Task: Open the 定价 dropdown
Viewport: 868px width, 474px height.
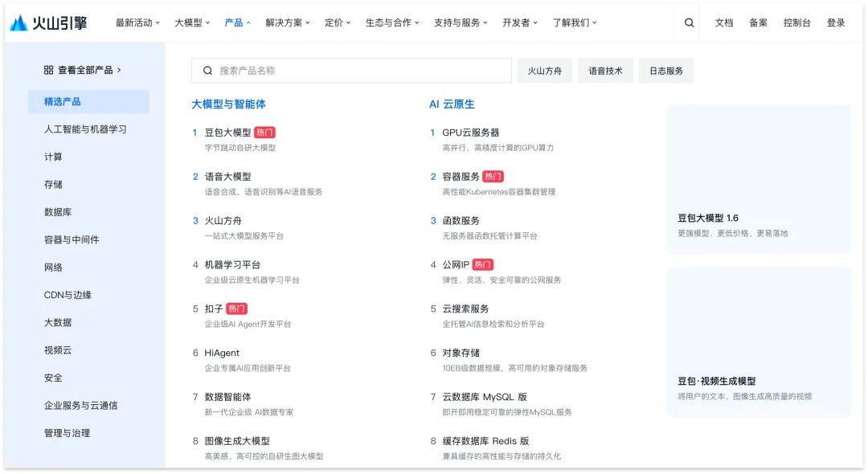Action: click(x=337, y=22)
